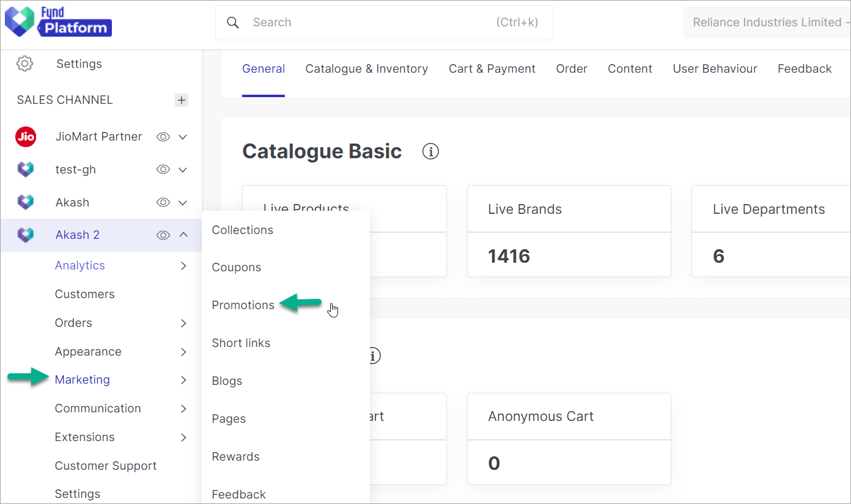Add a sales channel with plus icon
851x504 pixels.
pos(182,100)
